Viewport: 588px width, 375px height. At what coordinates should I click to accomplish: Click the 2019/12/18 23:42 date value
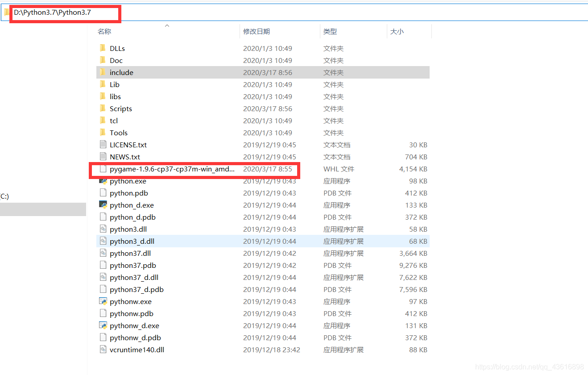pos(272,350)
